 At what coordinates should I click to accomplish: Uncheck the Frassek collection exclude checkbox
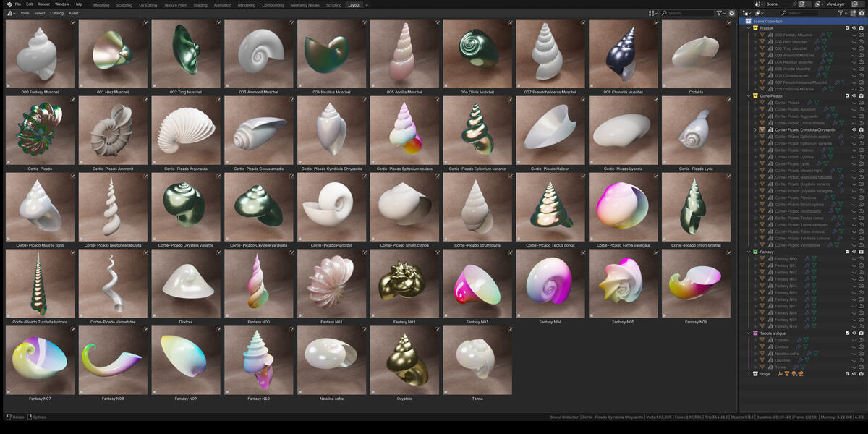click(x=848, y=28)
